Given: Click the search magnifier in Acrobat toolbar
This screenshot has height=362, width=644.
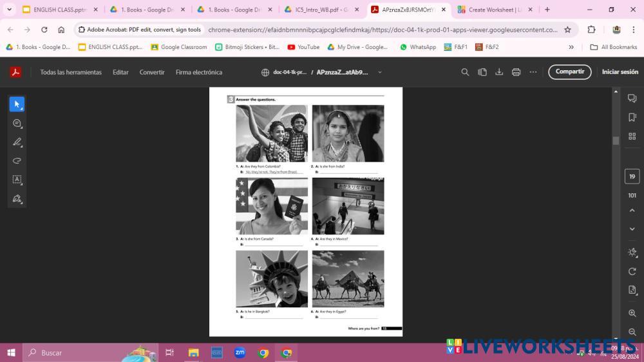Looking at the screenshot, I should pos(465,72).
